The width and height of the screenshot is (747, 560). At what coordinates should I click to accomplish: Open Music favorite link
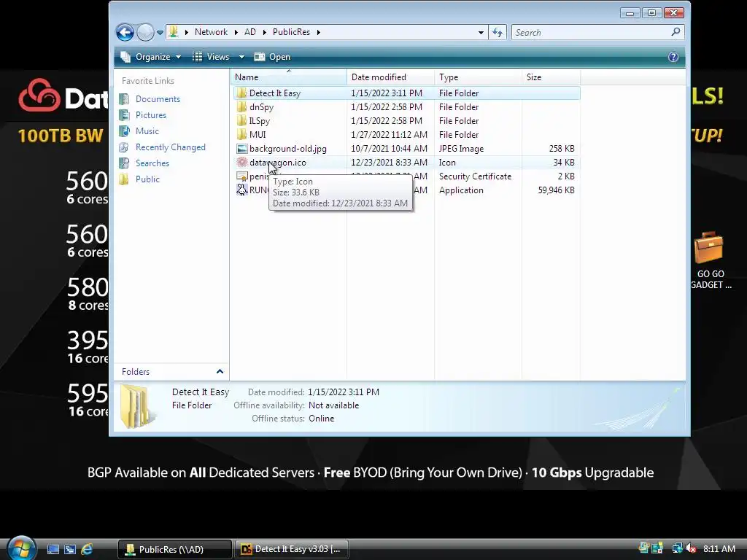click(x=147, y=131)
